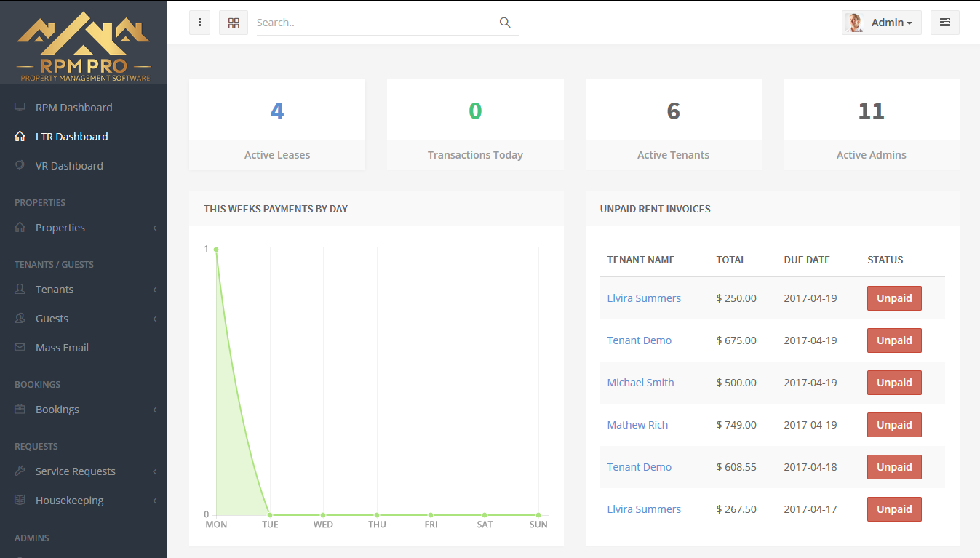The width and height of the screenshot is (980, 558).
Task: Click the bulb icon beside VR Dashboard
Action: coord(20,165)
